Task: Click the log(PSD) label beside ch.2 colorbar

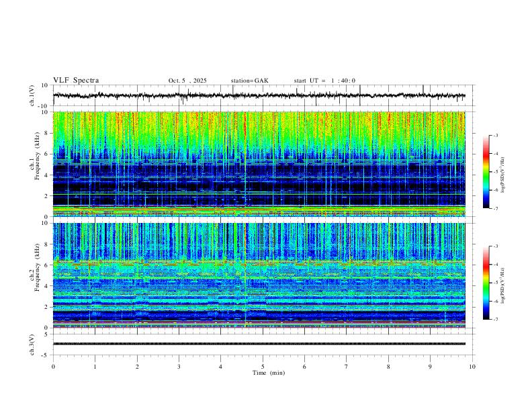Action: point(503,286)
